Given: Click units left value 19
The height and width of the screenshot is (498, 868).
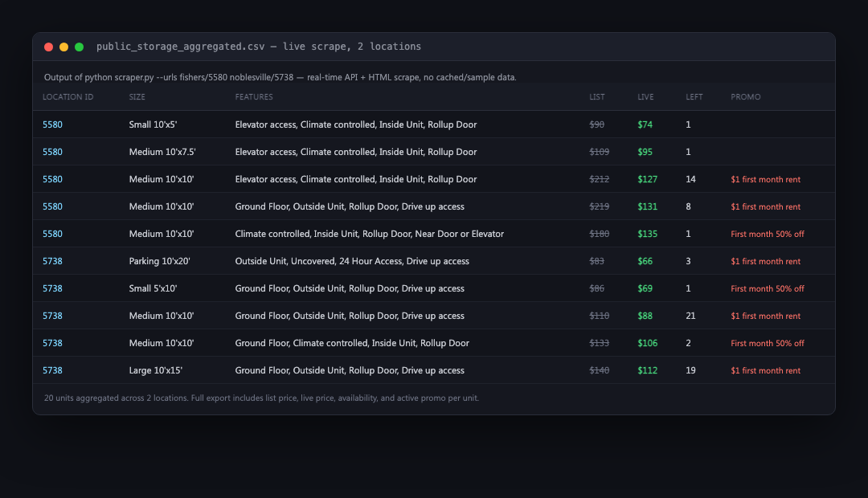Looking at the screenshot, I should 691,370.
